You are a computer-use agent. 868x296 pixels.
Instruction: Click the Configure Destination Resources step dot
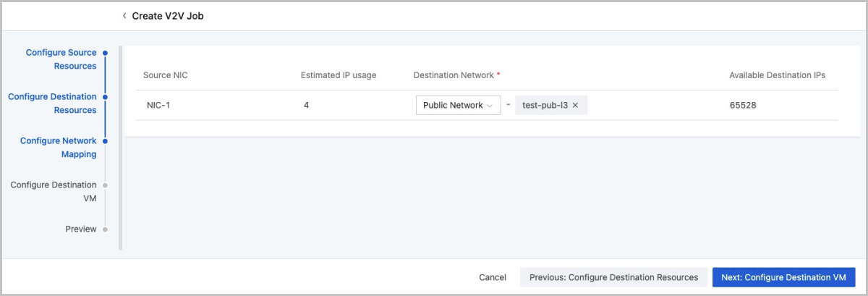coord(105,97)
